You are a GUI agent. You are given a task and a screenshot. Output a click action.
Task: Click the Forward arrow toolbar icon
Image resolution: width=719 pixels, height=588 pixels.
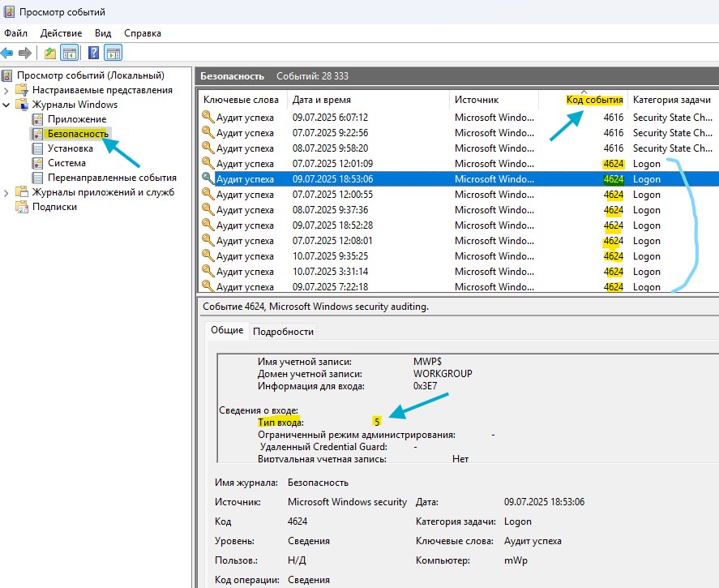point(25,53)
